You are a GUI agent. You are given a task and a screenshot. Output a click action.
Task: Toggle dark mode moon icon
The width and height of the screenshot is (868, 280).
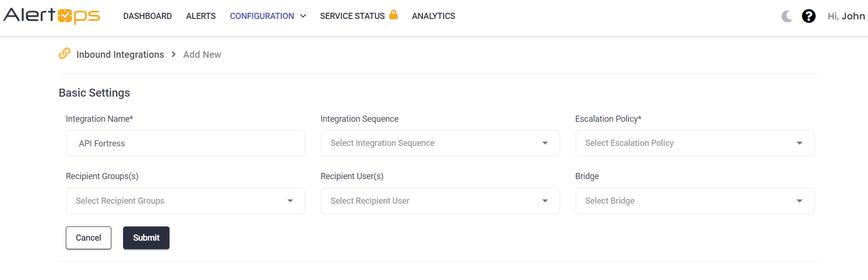pos(787,17)
